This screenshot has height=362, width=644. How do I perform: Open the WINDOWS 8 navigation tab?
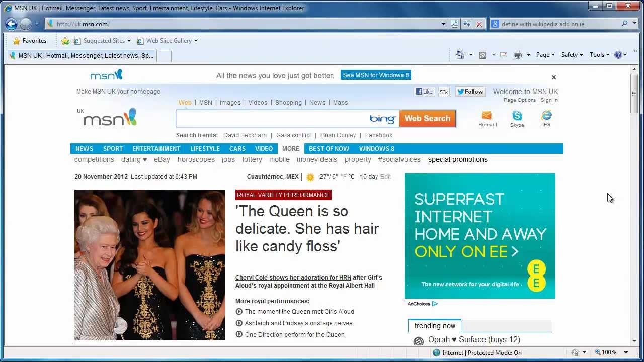coord(377,149)
